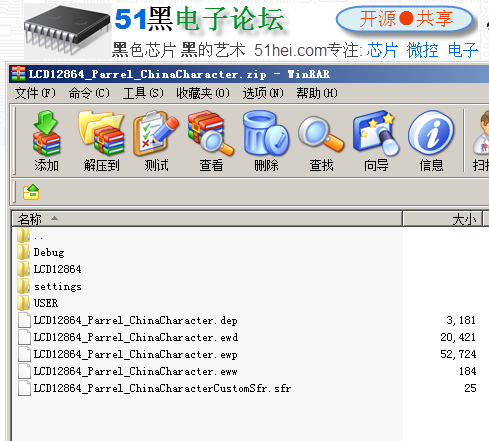Open the 工具(S) menu
The height and width of the screenshot is (441, 489).
pos(143,93)
